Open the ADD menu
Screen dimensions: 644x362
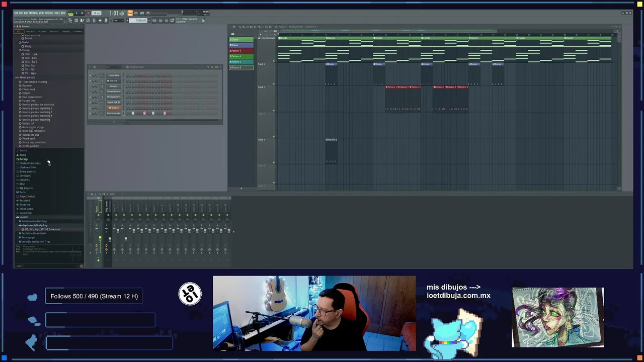(x=26, y=13)
